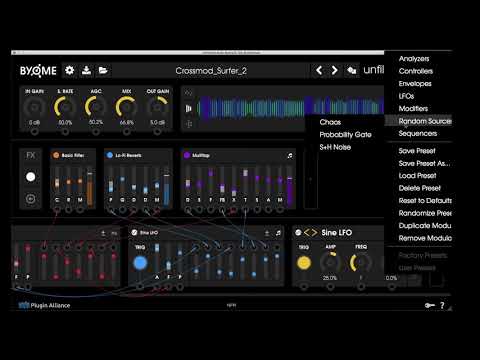480x360 pixels.
Task: Click the red module save icon
Action: pyautogui.click(x=103, y=233)
